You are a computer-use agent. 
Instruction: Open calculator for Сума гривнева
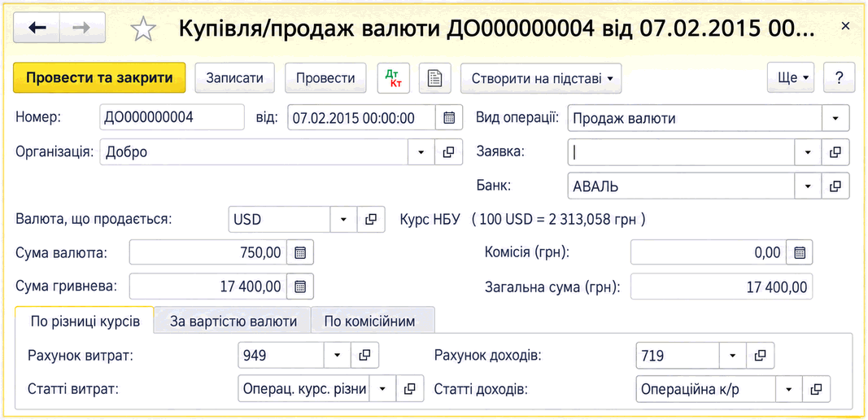[x=300, y=287]
